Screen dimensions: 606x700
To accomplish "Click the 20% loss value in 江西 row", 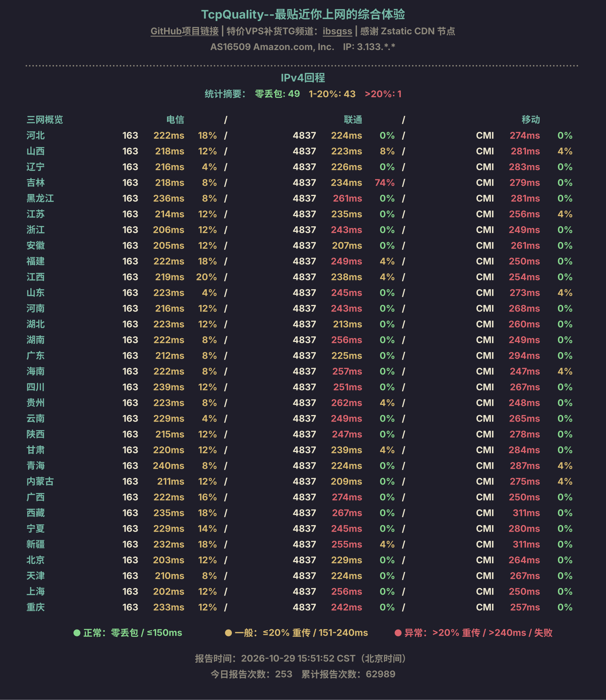I will [x=206, y=277].
